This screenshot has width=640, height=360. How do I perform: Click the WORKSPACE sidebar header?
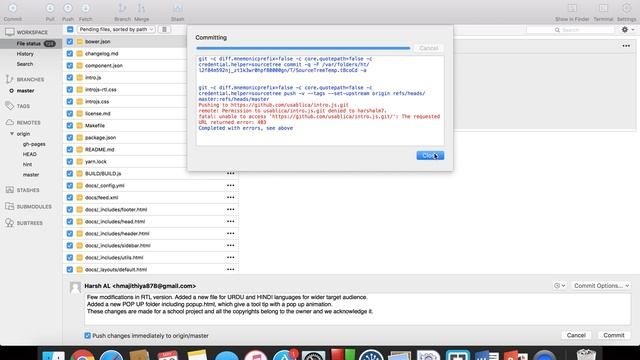point(32,32)
